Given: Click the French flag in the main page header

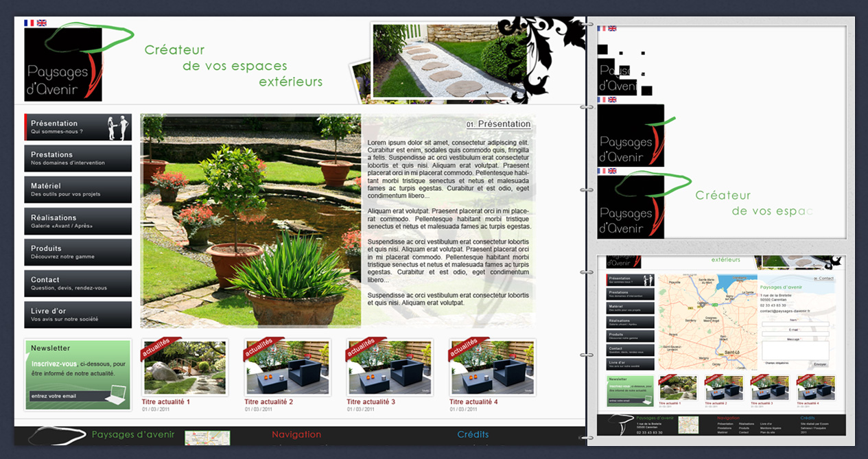Looking at the screenshot, I should tap(29, 23).
